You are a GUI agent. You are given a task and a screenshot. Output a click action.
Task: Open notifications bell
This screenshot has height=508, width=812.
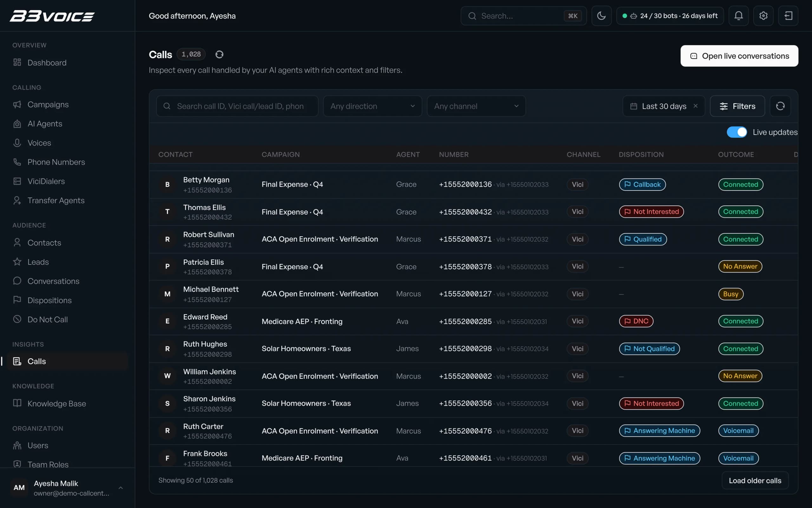pos(738,16)
